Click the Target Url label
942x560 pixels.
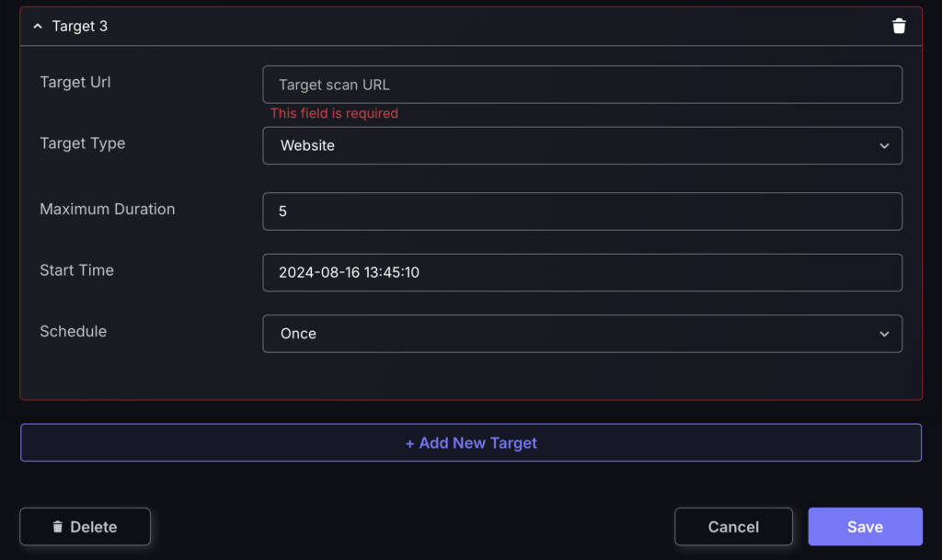(75, 82)
